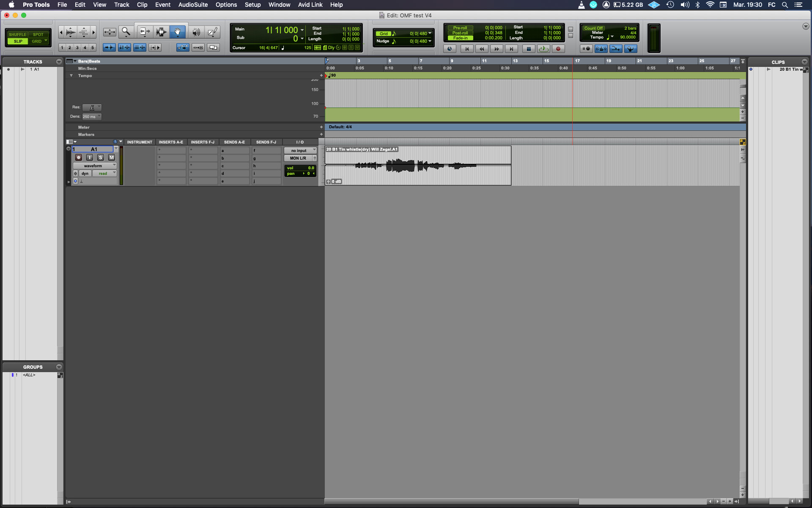Image resolution: width=812 pixels, height=508 pixels.
Task: Click the Pre-roll button
Action: point(460,28)
